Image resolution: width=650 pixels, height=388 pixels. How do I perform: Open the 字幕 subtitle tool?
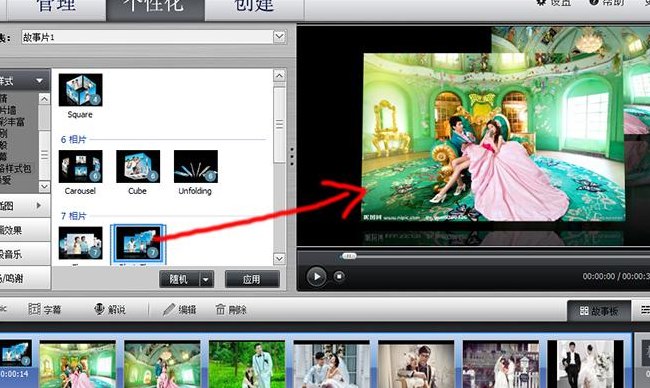(45, 309)
